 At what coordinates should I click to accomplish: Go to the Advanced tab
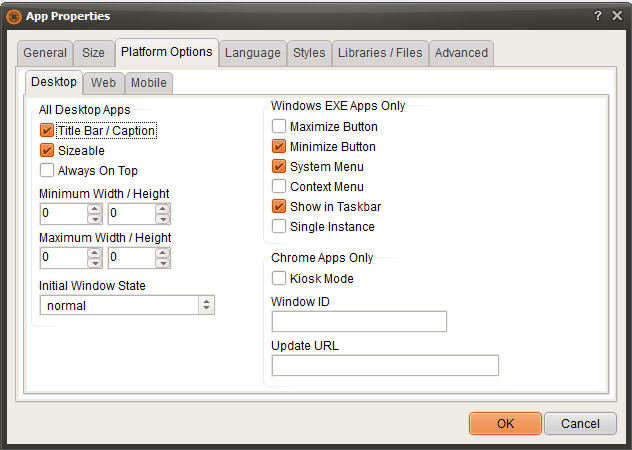pyautogui.click(x=461, y=53)
